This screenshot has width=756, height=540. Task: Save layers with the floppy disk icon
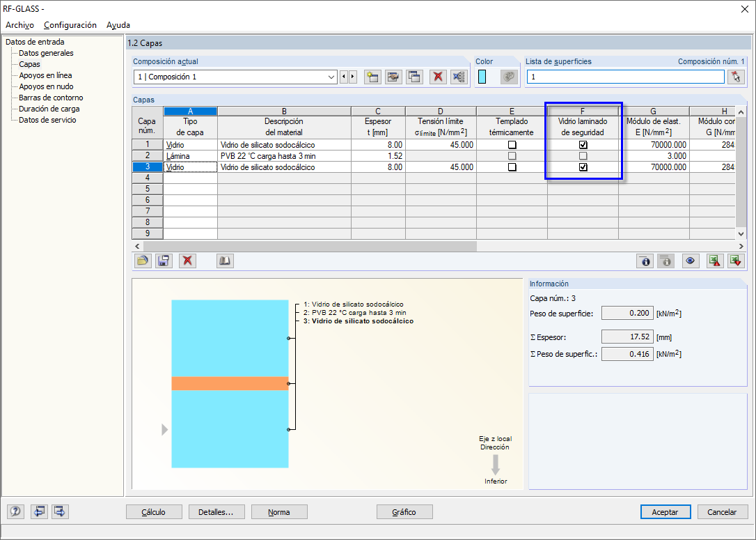pyautogui.click(x=164, y=261)
